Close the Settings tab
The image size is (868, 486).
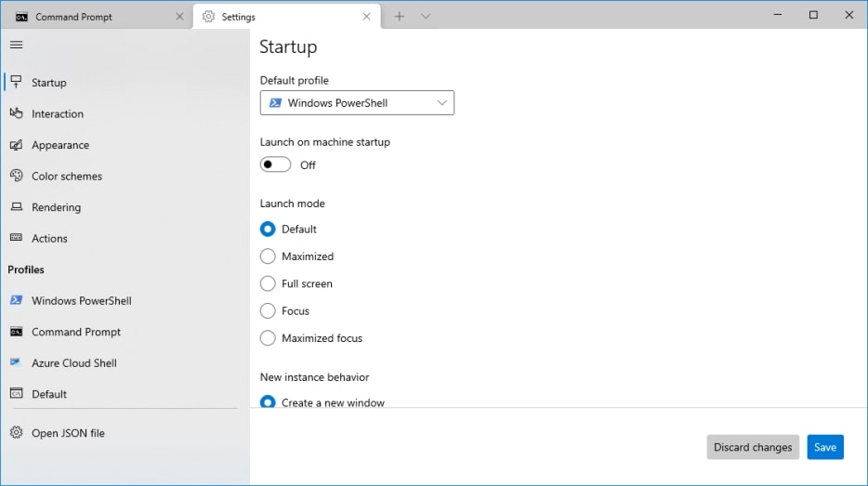click(366, 17)
